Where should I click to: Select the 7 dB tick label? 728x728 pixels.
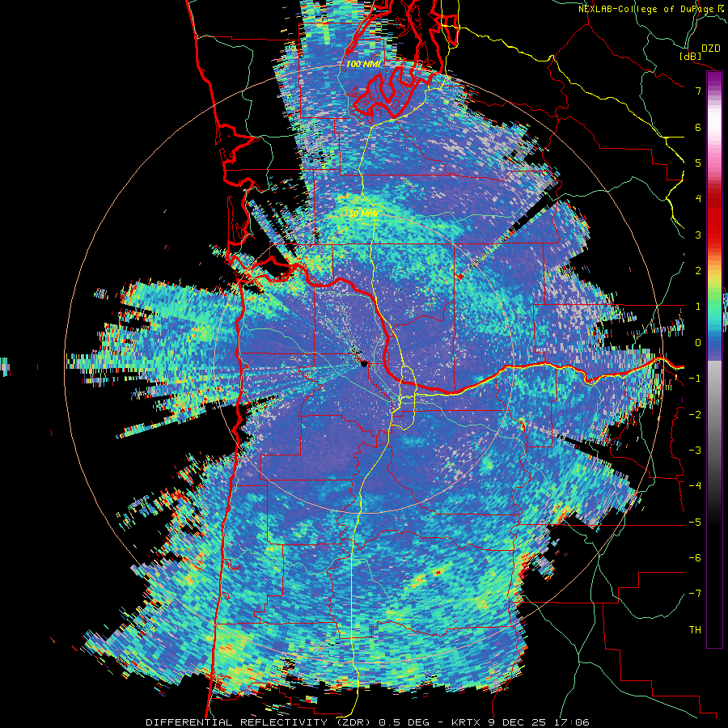tap(698, 91)
